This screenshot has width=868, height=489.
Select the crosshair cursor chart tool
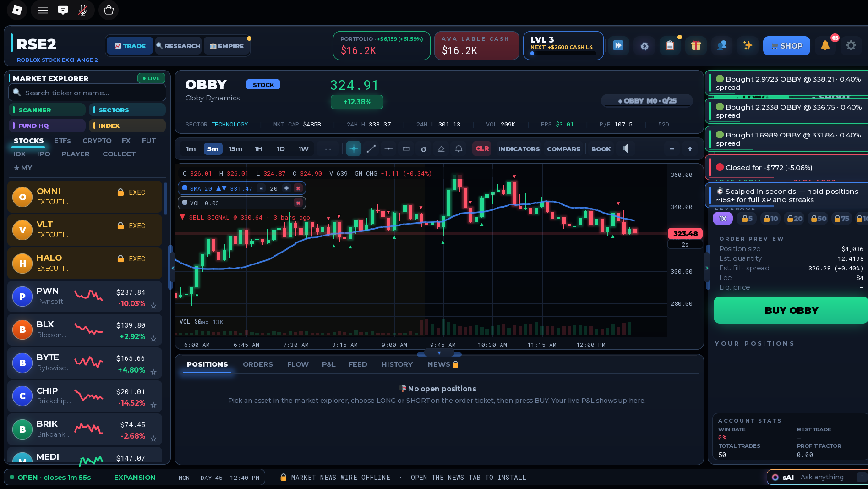(354, 149)
